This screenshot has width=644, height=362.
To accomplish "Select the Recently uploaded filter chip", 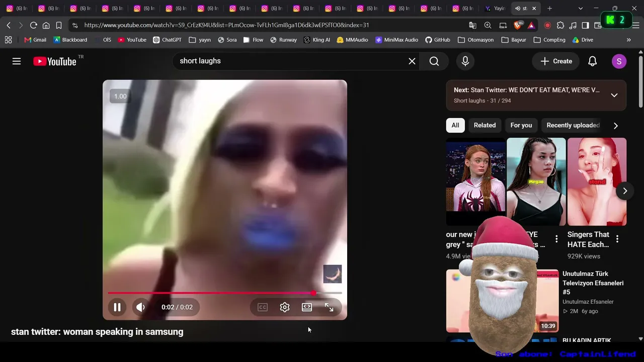I will [573, 125].
